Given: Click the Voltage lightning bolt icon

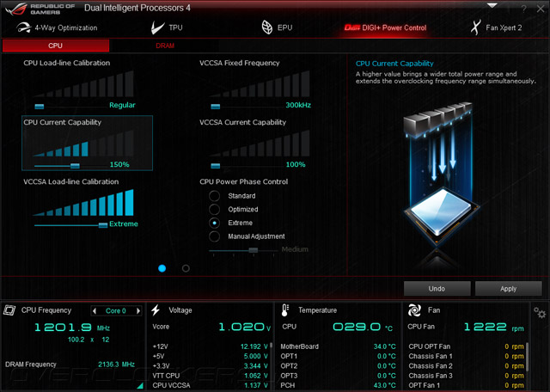Looking at the screenshot, I should click(156, 310).
